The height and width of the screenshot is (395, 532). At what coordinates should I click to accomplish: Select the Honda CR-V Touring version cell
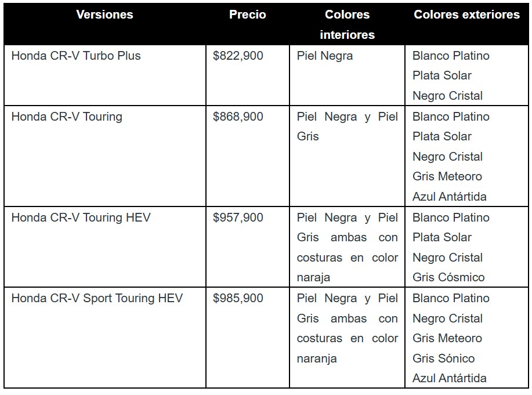(x=67, y=117)
